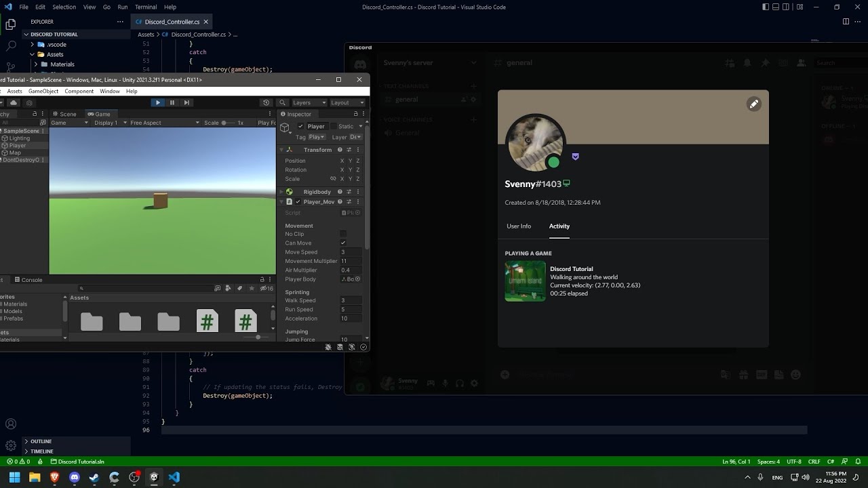Viewport: 868px width, 488px height.
Task: Click the Unity Play button
Action: tap(157, 102)
